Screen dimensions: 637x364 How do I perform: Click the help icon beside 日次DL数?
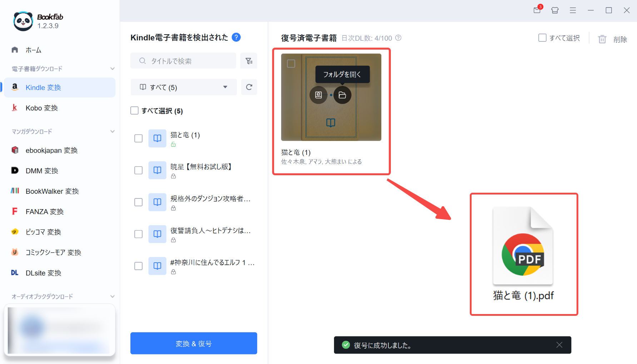(398, 38)
